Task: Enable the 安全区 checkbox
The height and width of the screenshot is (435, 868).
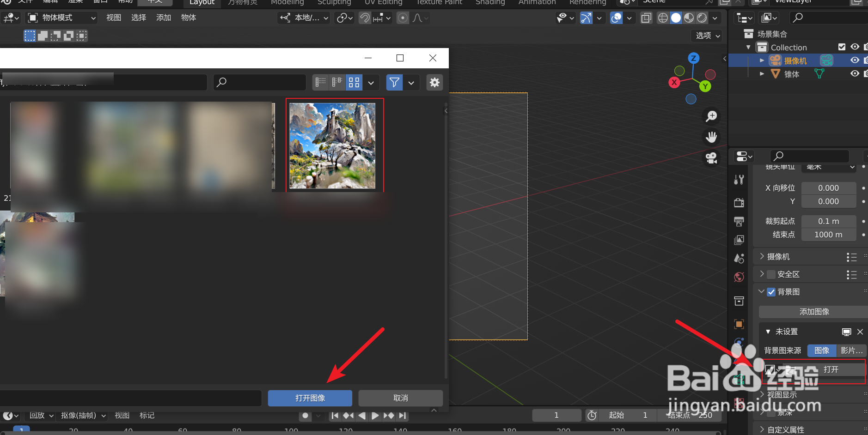Action: [x=771, y=274]
